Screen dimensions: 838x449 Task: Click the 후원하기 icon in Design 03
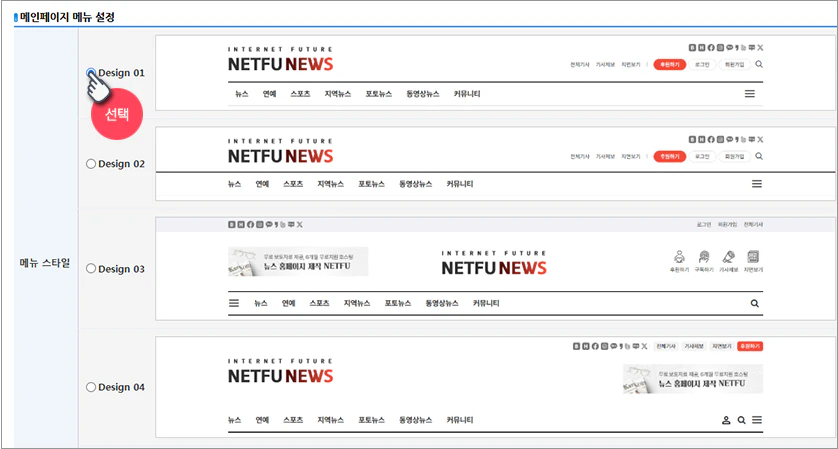coord(679,260)
